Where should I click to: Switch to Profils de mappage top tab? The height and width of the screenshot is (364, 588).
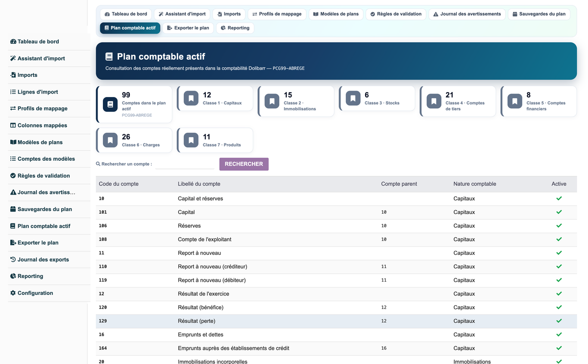point(277,14)
